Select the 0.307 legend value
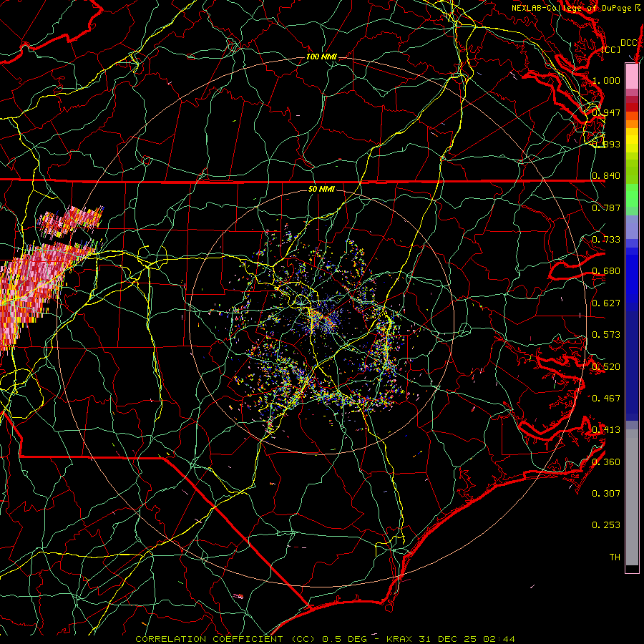 coord(606,494)
